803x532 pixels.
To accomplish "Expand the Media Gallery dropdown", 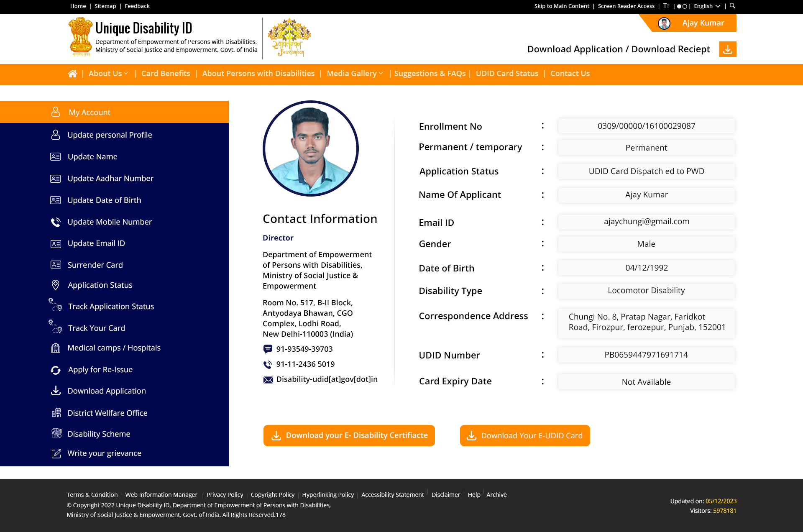I will point(355,74).
